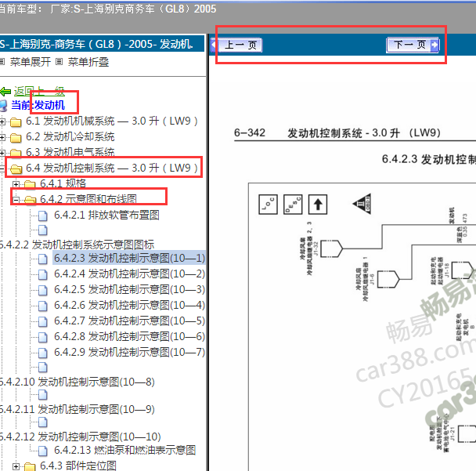Click the page icon beside 6.4.2.6
The height and width of the screenshot is (471, 476).
pos(43,306)
